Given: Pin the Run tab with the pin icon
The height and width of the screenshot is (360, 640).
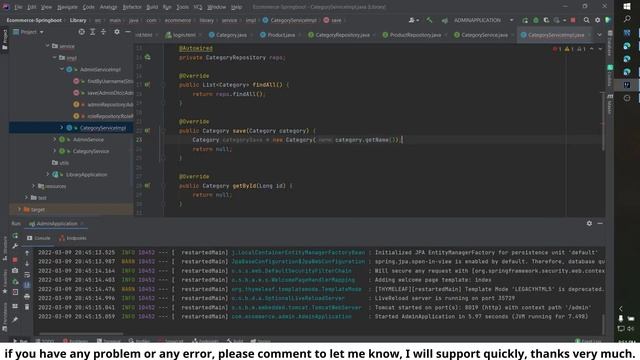Looking at the screenshot, I should coord(15,320).
